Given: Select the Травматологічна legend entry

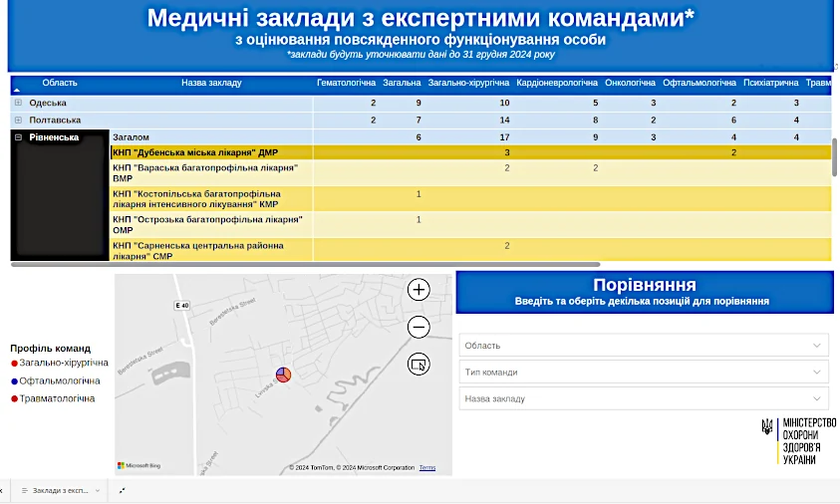Looking at the screenshot, I should point(53,398).
